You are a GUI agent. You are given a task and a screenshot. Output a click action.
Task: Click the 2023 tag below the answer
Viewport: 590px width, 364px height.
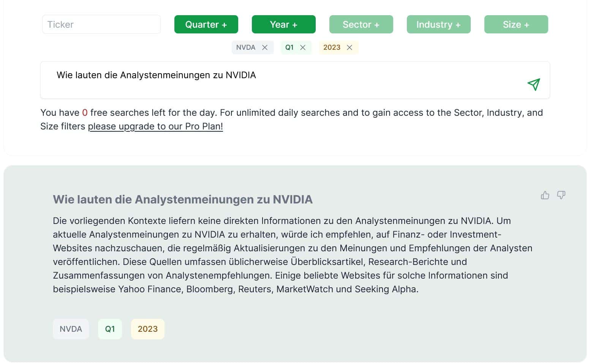point(148,329)
